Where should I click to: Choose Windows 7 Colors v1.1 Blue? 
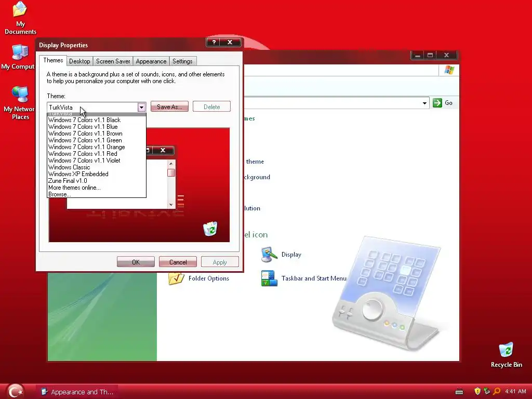pos(96,127)
